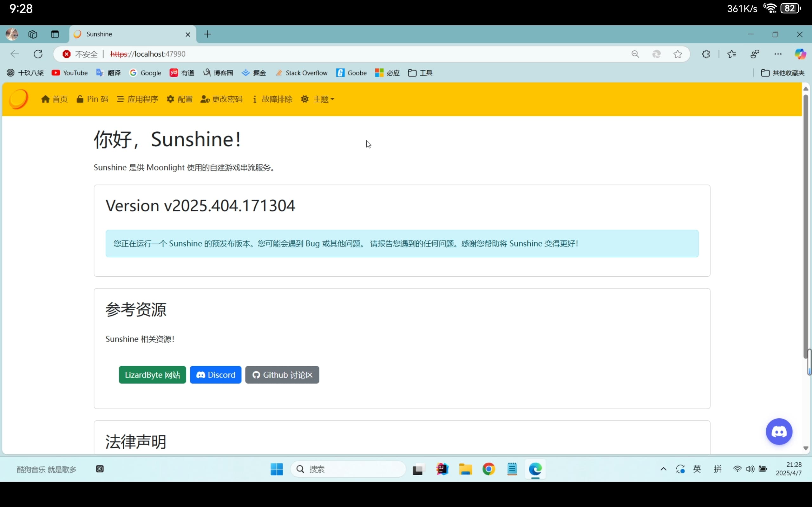The image size is (812, 507).
Task: Click in the taskbar 搜索 search box
Action: (349, 469)
